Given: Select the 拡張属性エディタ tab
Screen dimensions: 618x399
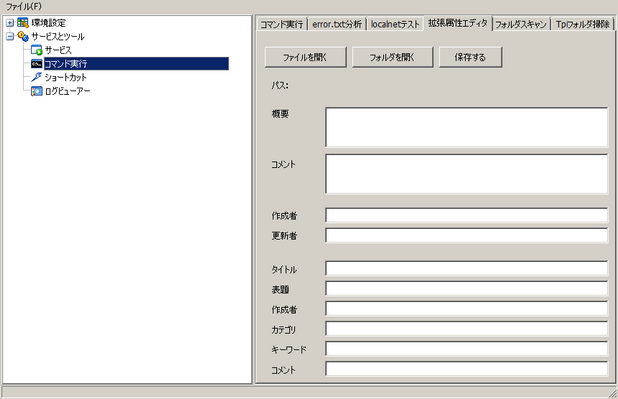Looking at the screenshot, I should [x=458, y=23].
